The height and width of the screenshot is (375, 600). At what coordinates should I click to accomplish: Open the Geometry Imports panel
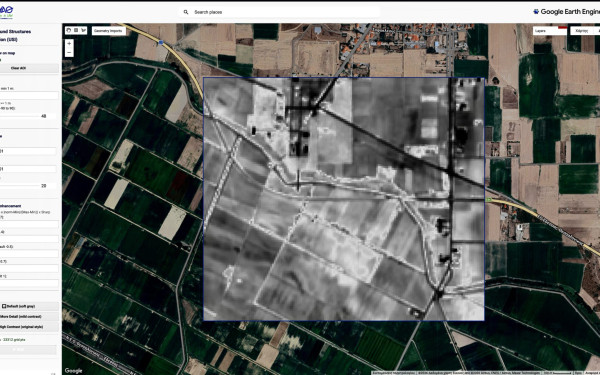tap(109, 31)
